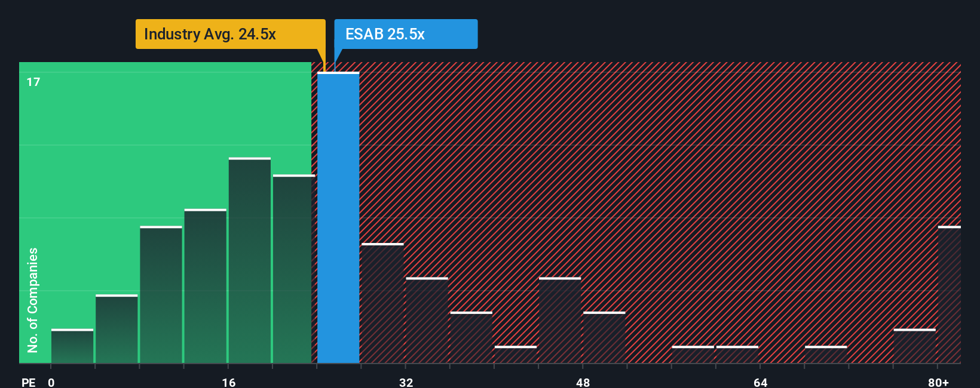Click the x-axis label 48
Viewport: 980px width, 388px height.
coord(583,382)
